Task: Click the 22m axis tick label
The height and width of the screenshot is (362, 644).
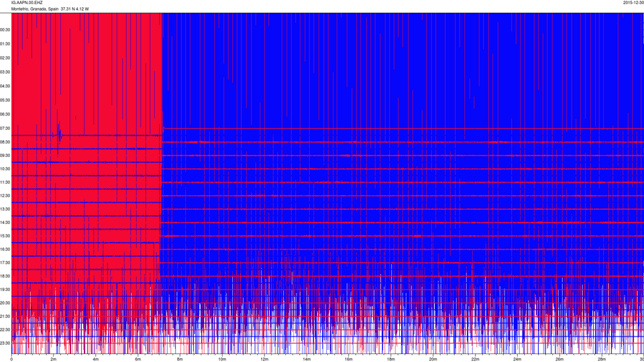Action: (x=475, y=359)
